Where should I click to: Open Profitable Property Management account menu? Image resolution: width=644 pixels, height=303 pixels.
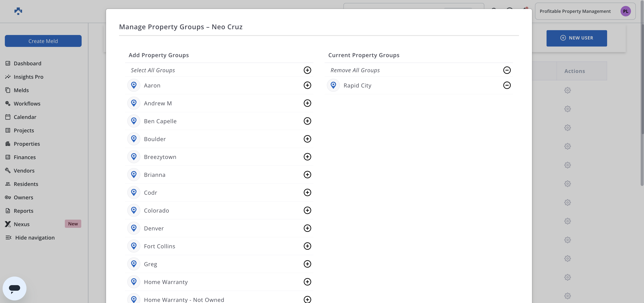click(585, 11)
